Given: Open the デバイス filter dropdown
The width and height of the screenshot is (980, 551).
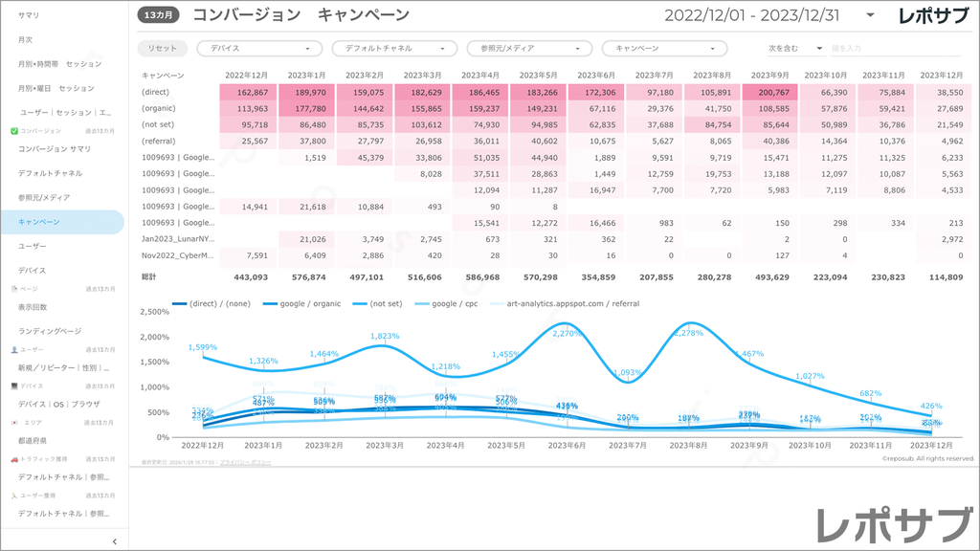Looking at the screenshot, I should 258,48.
